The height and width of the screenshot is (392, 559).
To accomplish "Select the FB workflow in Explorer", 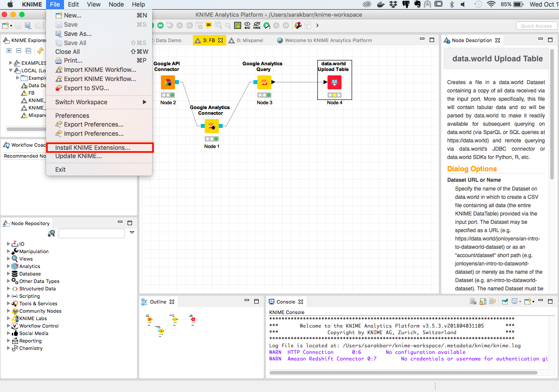I will 31,93.
